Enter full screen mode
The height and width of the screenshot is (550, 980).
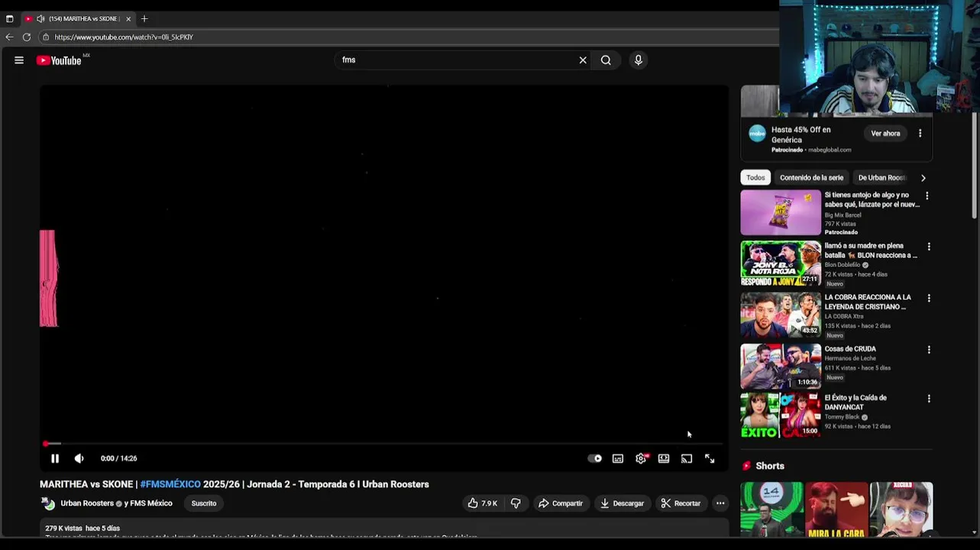tap(710, 458)
